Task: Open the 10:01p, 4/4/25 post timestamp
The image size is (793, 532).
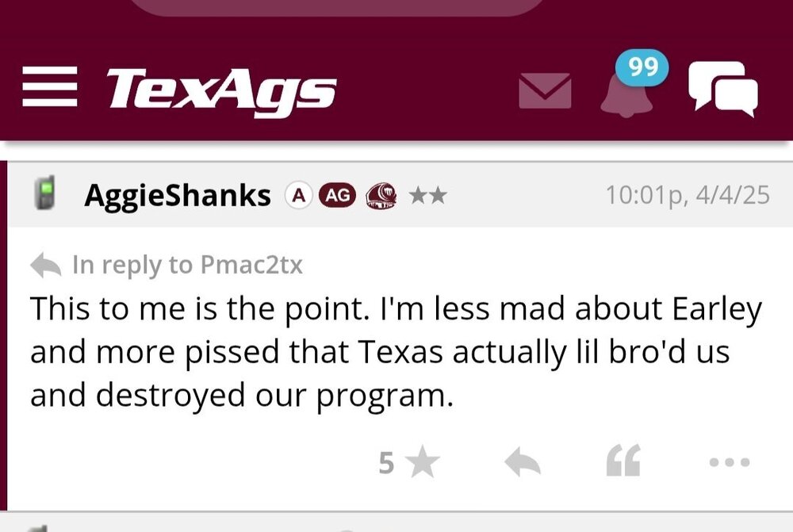Action: pos(687,195)
